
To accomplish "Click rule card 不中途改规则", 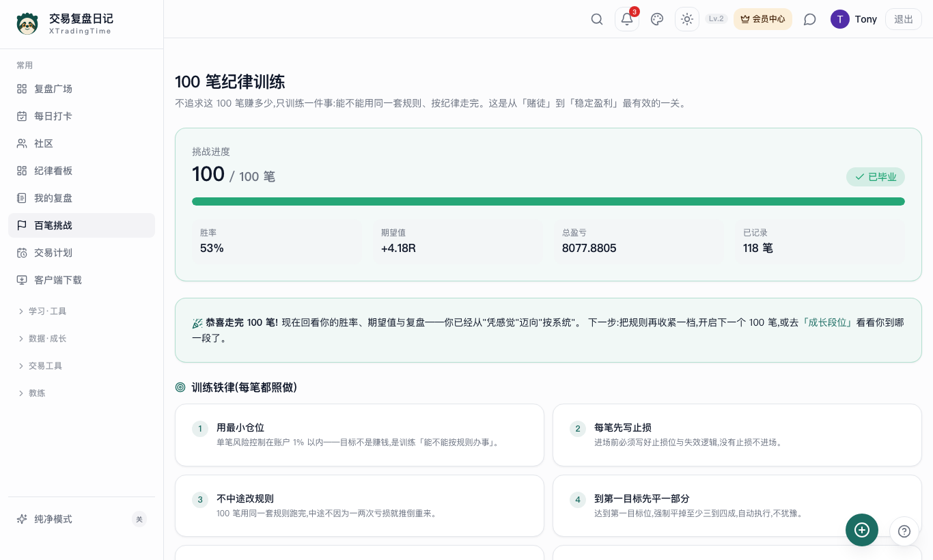I will tap(359, 506).
